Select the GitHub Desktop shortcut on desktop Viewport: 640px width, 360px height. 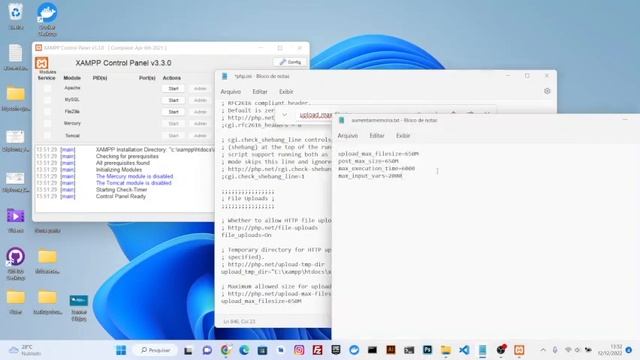(x=16, y=263)
